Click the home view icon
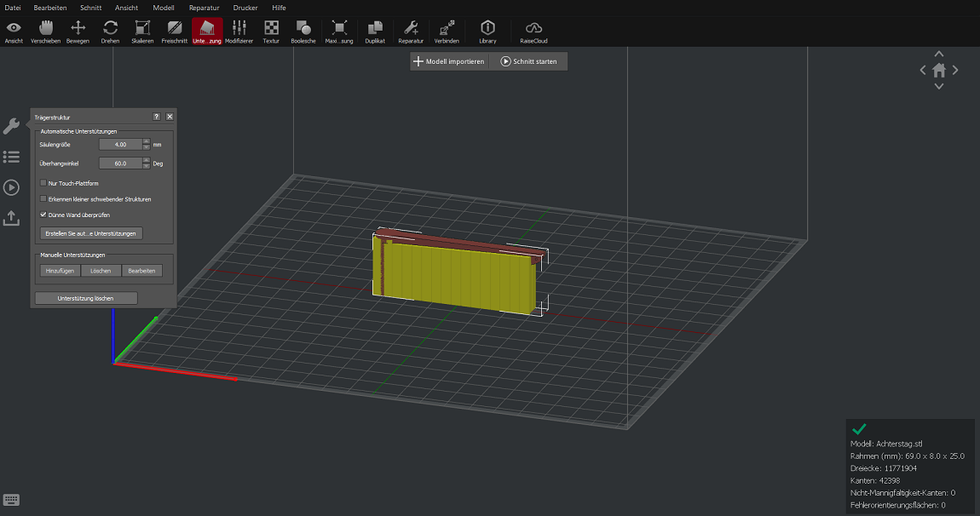Image resolution: width=980 pixels, height=516 pixels. [939, 71]
